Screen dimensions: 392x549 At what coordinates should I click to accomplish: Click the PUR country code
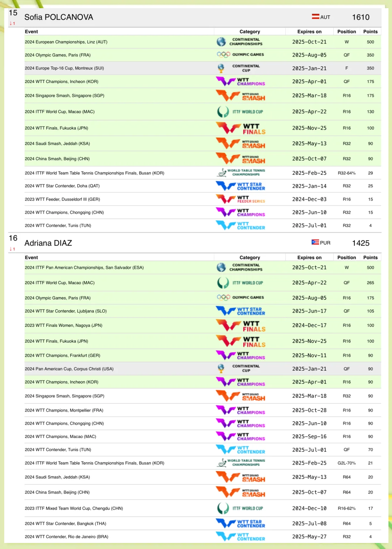pyautogui.click(x=325, y=243)
